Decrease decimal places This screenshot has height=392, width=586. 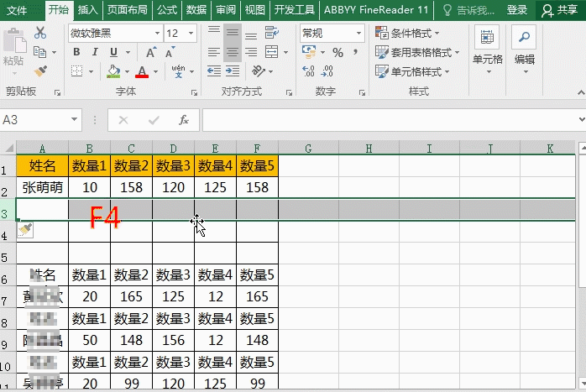click(327, 71)
